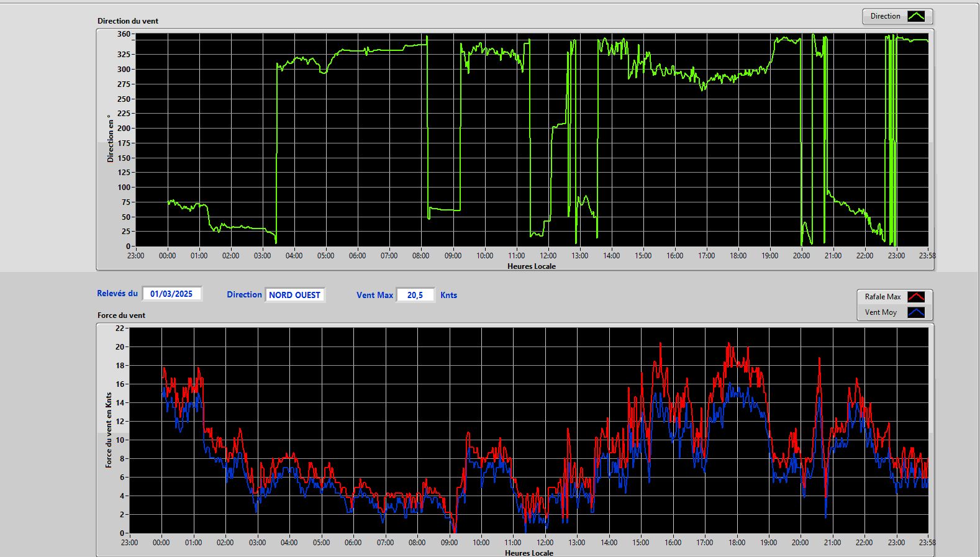The image size is (980, 557).
Task: Click the 12:00 tick on direction chart
Action: [x=548, y=256]
